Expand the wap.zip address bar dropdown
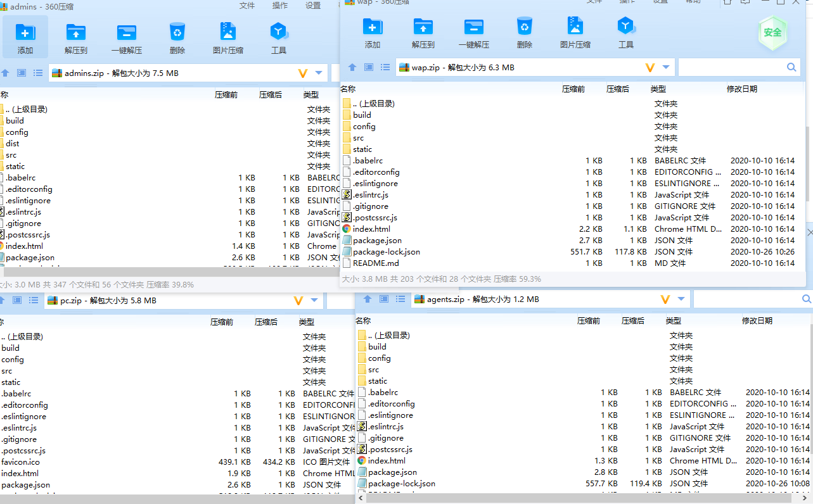This screenshot has height=504, width=813. pyautogui.click(x=666, y=67)
